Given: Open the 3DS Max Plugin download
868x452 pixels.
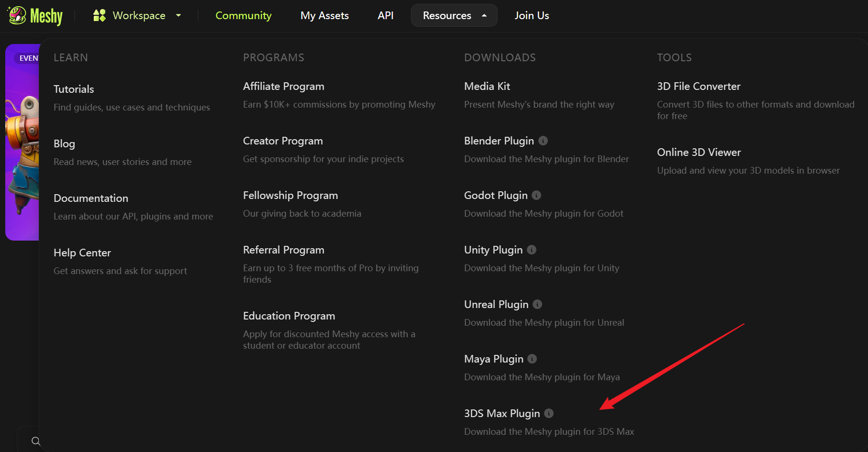Looking at the screenshot, I should [502, 413].
